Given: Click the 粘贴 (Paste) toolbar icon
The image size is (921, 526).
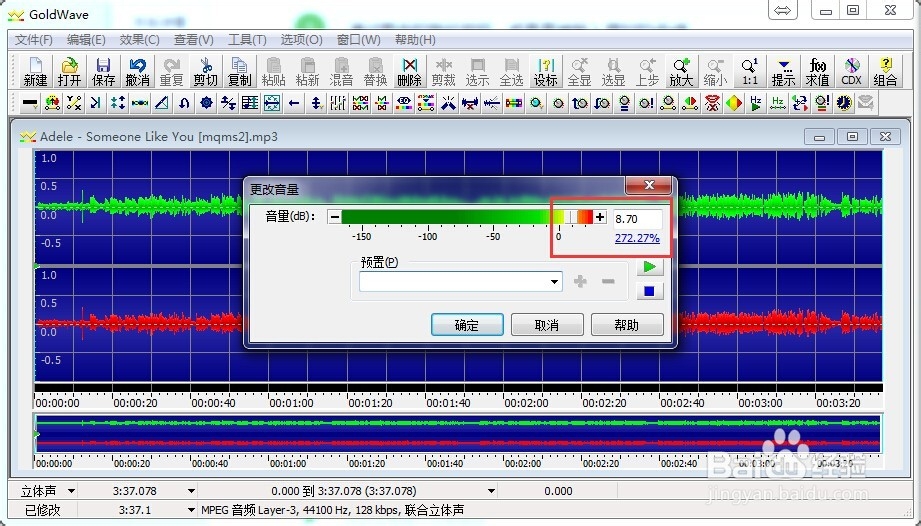Looking at the screenshot, I should (x=274, y=72).
